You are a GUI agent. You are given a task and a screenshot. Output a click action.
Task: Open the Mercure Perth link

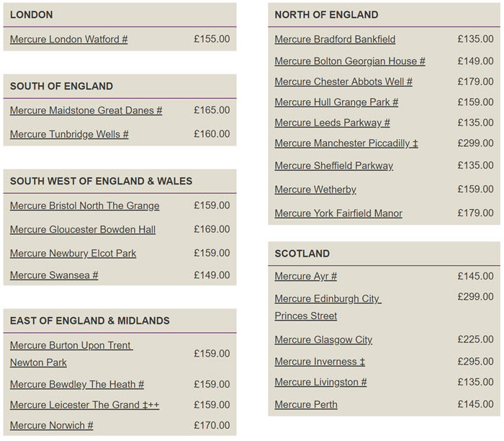pos(306,404)
